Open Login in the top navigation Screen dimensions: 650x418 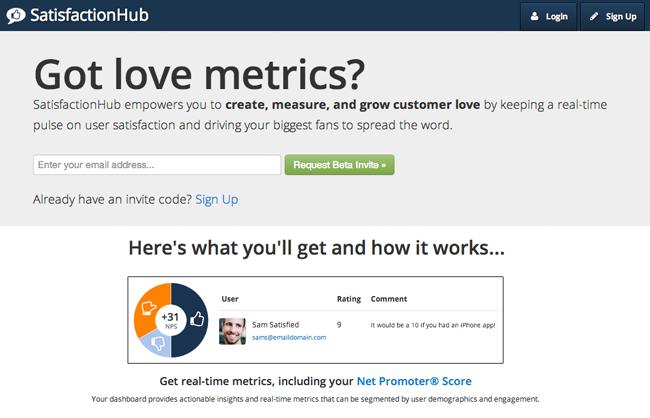(x=548, y=16)
